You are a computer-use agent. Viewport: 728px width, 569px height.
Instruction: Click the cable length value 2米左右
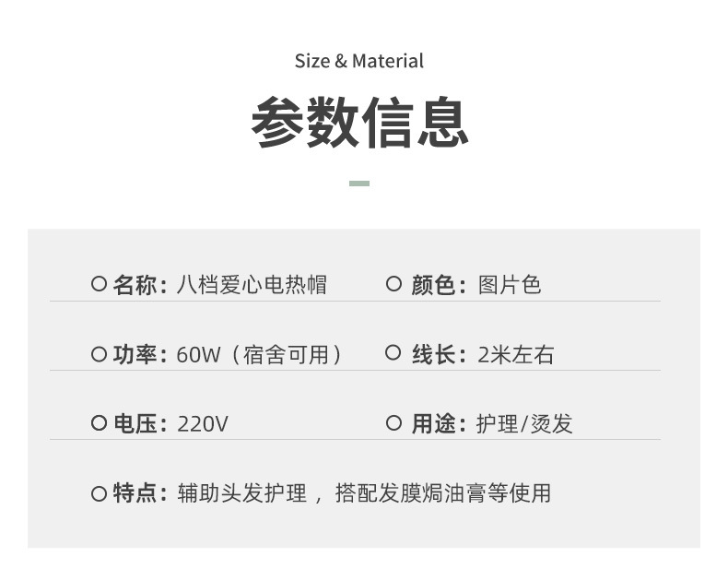516,355
